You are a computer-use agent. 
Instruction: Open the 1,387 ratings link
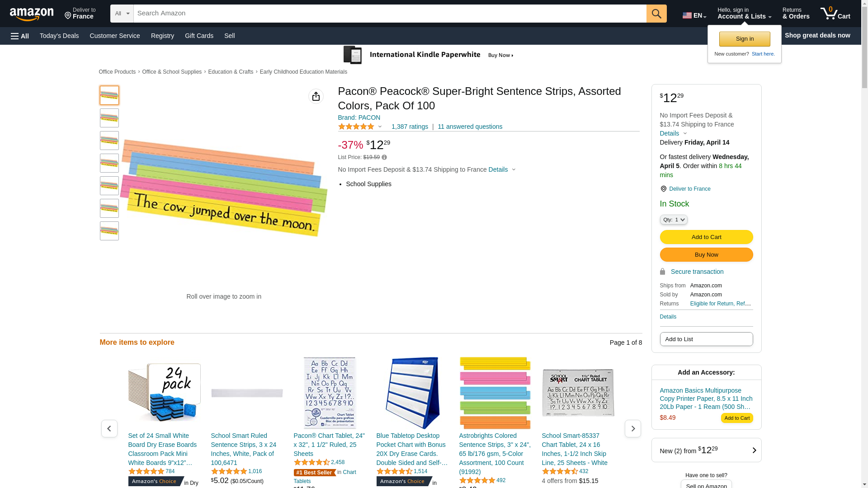[410, 127]
